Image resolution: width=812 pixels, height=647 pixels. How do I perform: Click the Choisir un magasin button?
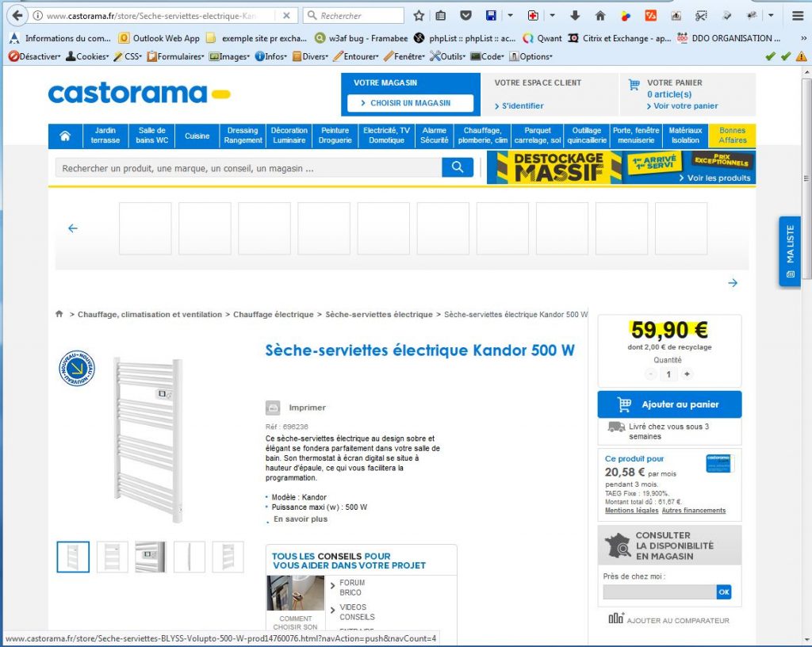pos(410,103)
